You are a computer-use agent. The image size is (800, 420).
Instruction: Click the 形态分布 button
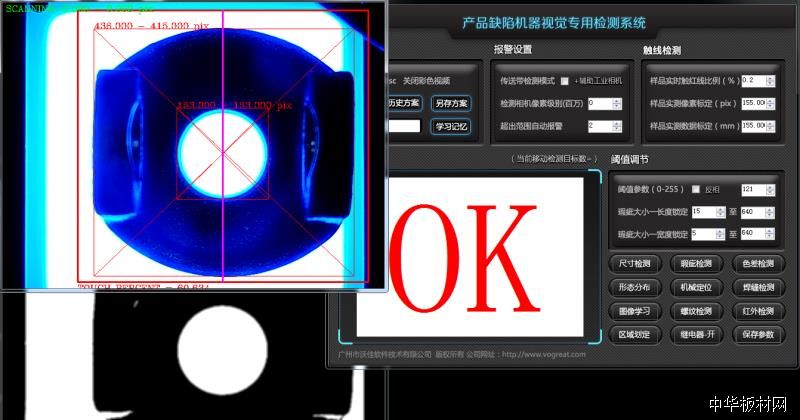tap(635, 287)
